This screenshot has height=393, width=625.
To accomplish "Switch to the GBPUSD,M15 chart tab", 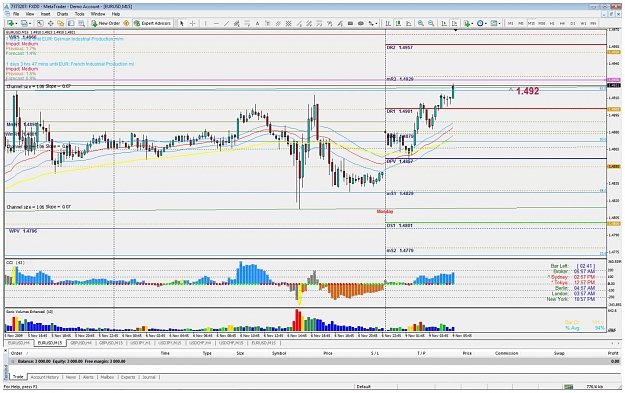I will click(110, 343).
